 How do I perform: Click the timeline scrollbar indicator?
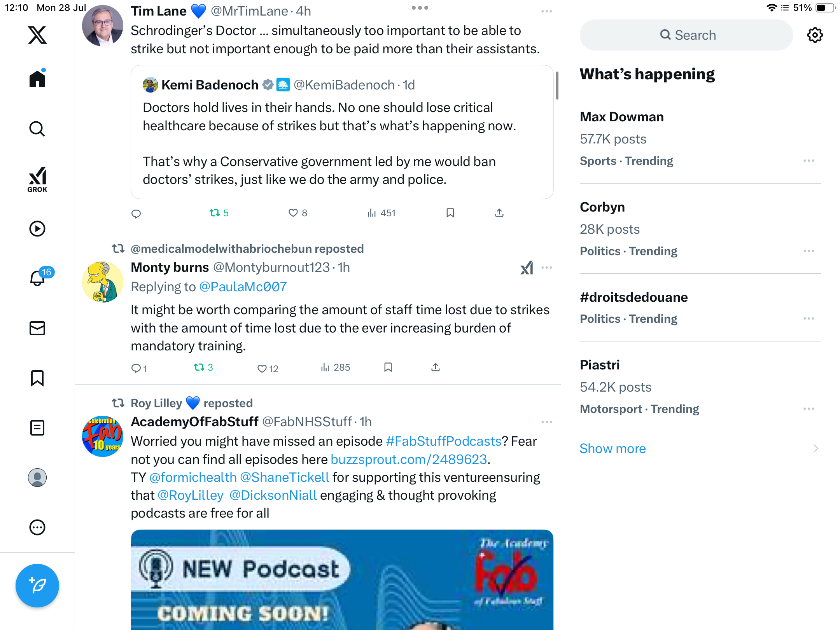point(557,86)
